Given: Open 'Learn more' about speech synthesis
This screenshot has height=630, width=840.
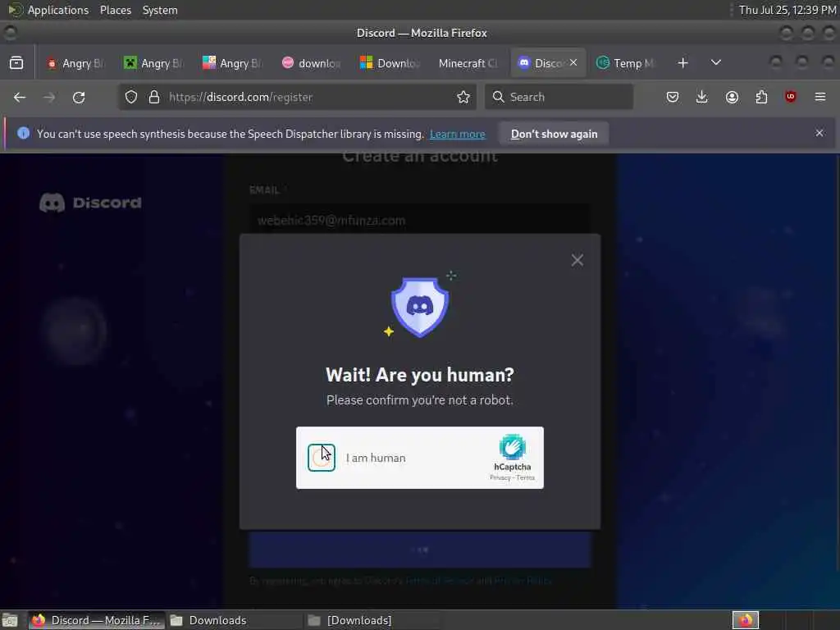Looking at the screenshot, I should pyautogui.click(x=458, y=134).
